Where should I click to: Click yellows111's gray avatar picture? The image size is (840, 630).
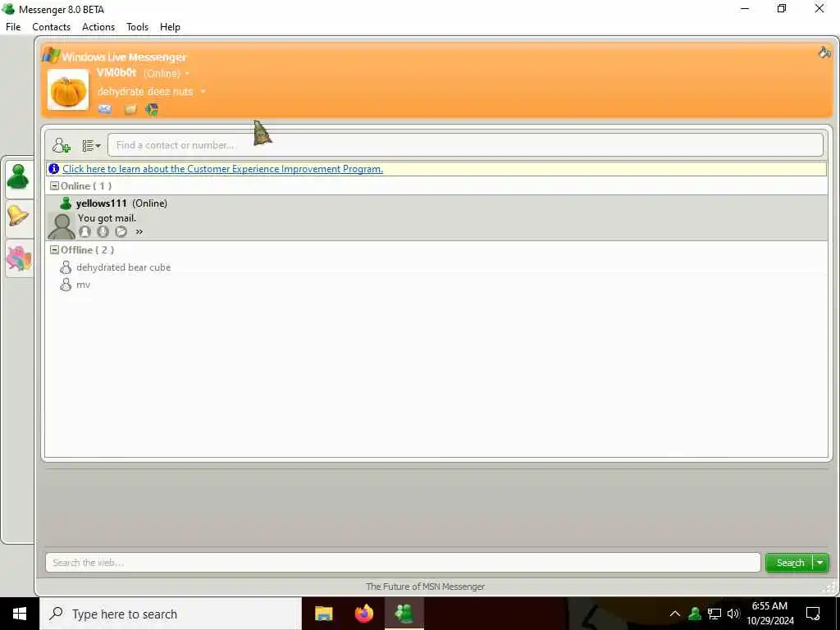pos(62,226)
